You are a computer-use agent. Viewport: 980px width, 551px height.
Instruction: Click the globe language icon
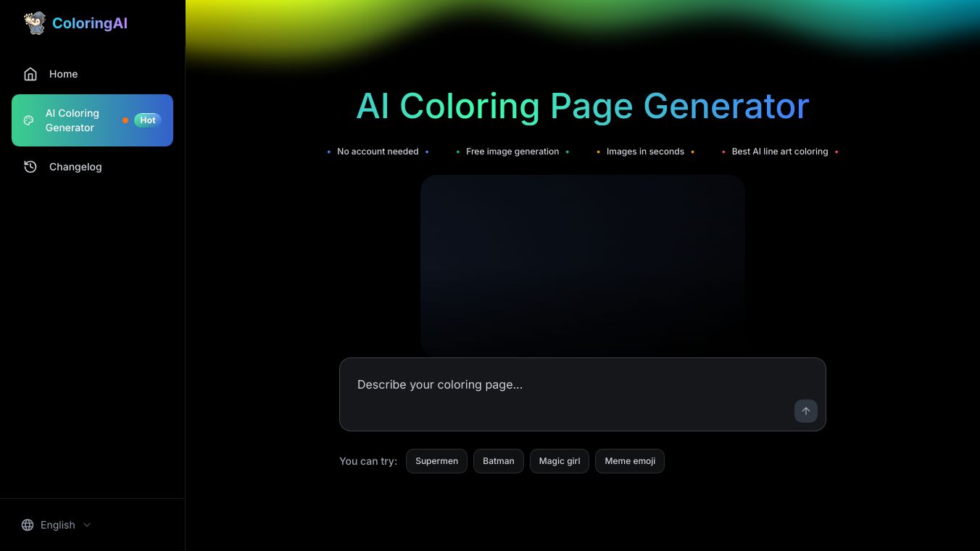pos(28,525)
